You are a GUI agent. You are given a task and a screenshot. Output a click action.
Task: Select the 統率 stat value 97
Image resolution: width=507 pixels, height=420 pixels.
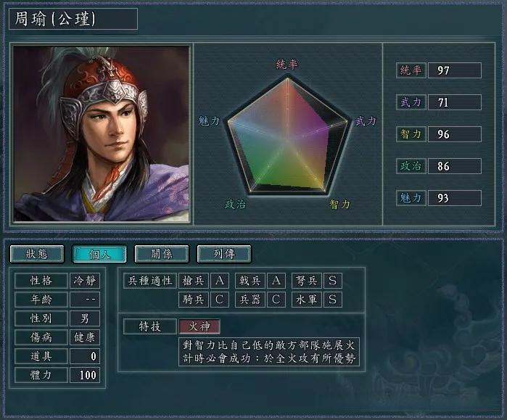coord(454,70)
